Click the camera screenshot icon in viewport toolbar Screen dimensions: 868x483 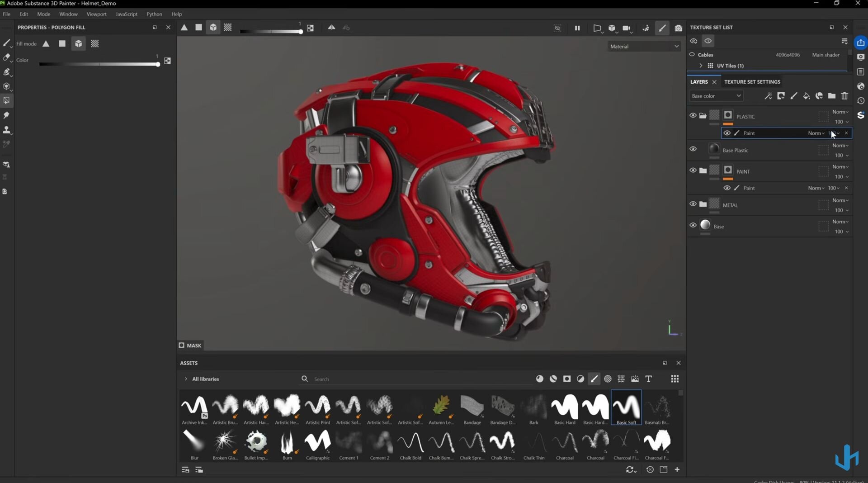point(678,28)
